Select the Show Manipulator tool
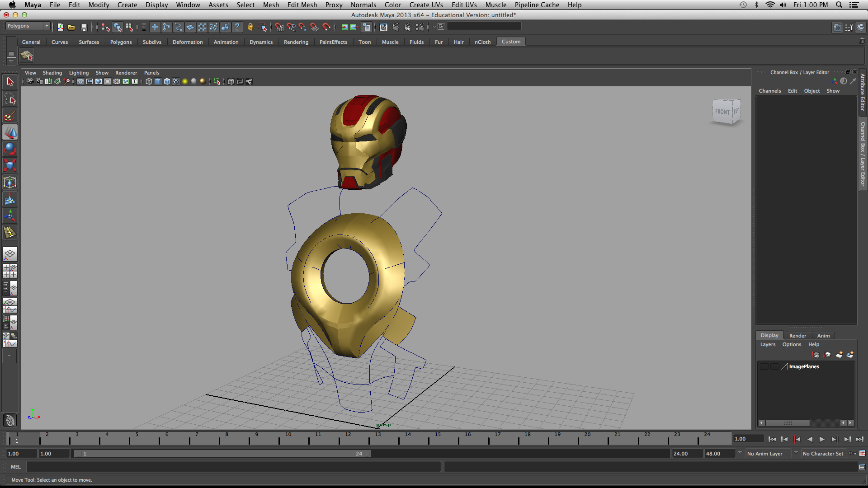Viewport: 868px width, 488px height. point(10,216)
